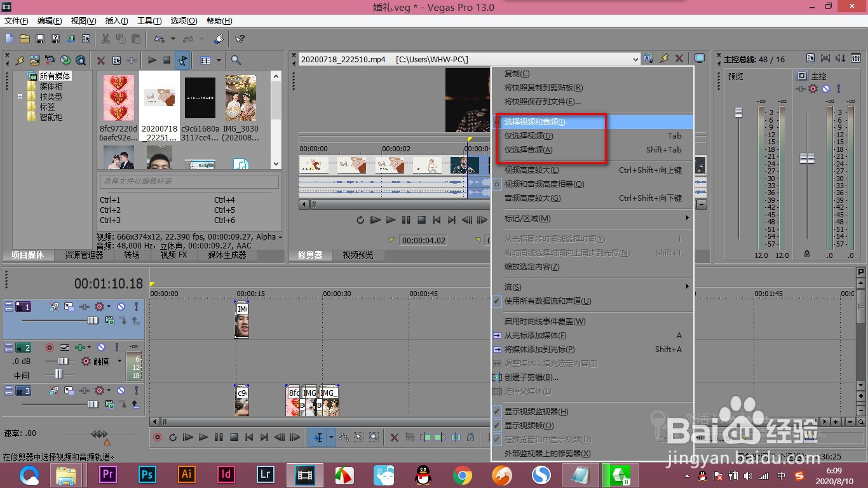Screen dimensions: 868x488
Task: Select 视频和音频高度相等(Q) radio option
Action: [x=592, y=184]
